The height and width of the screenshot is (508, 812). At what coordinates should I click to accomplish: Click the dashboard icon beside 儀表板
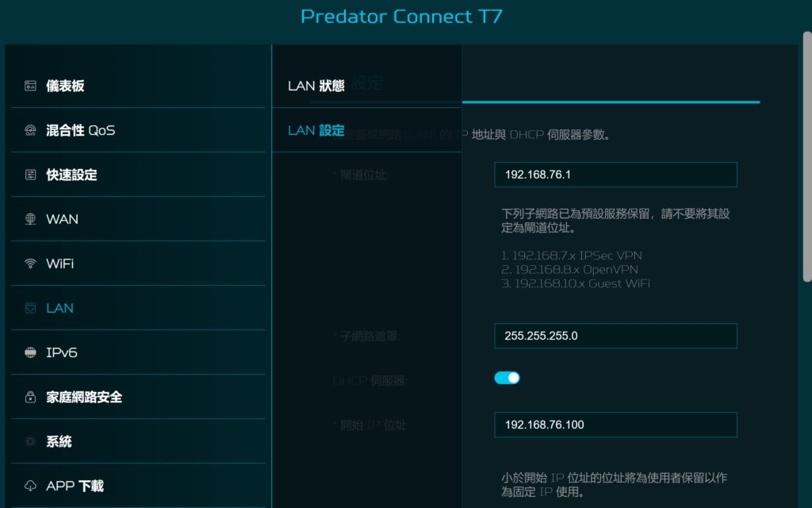click(x=31, y=86)
